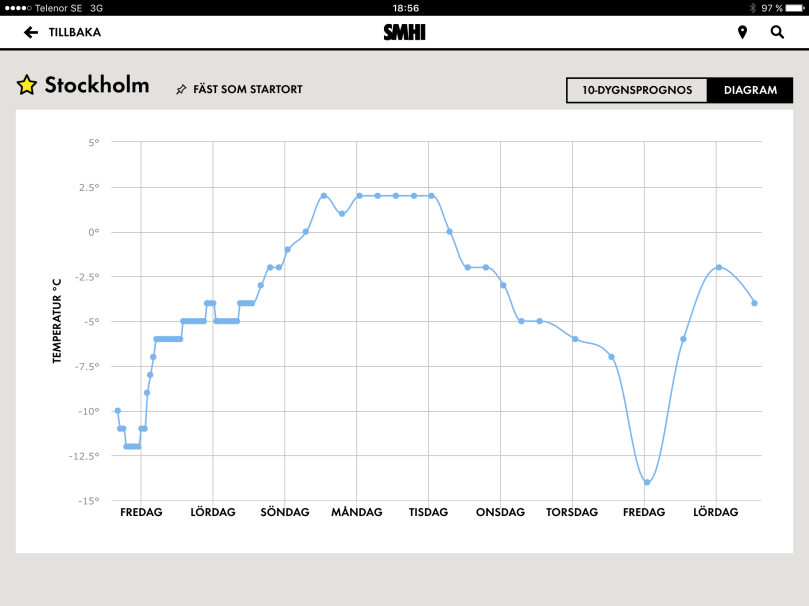Tap the battery icon in status bar
This screenshot has width=809, height=606.
795,7
